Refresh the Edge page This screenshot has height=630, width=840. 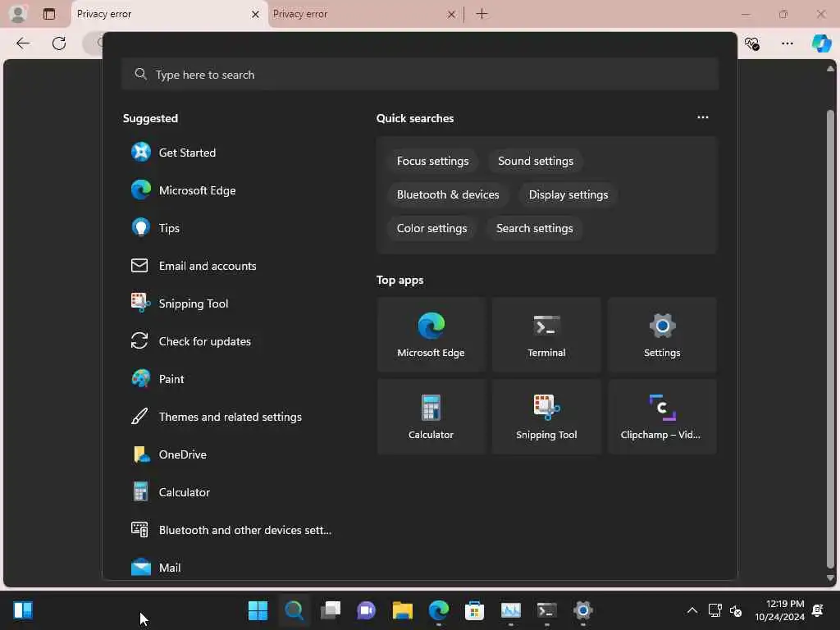[59, 43]
